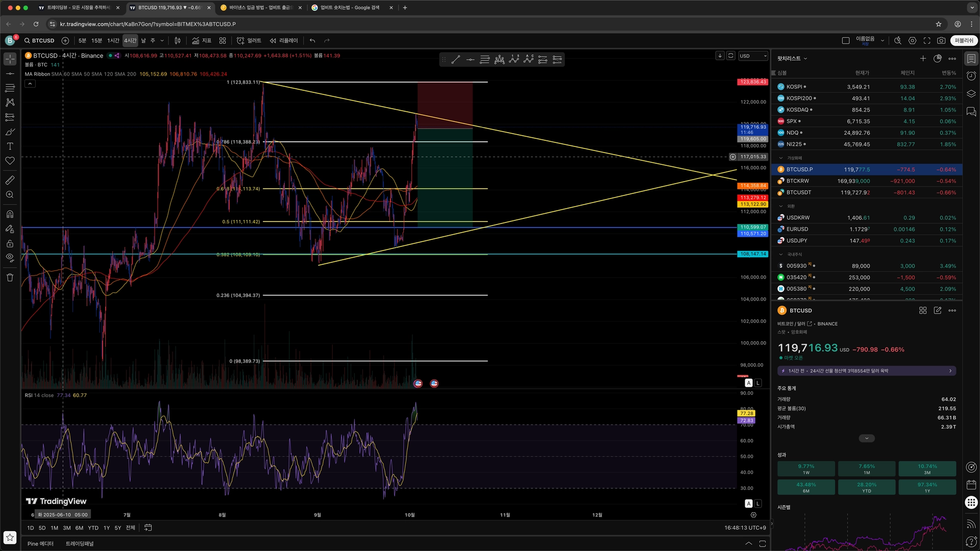This screenshot has width=980, height=551.
Task: Switch to the 1시간 timeframe
Action: pos(113,40)
